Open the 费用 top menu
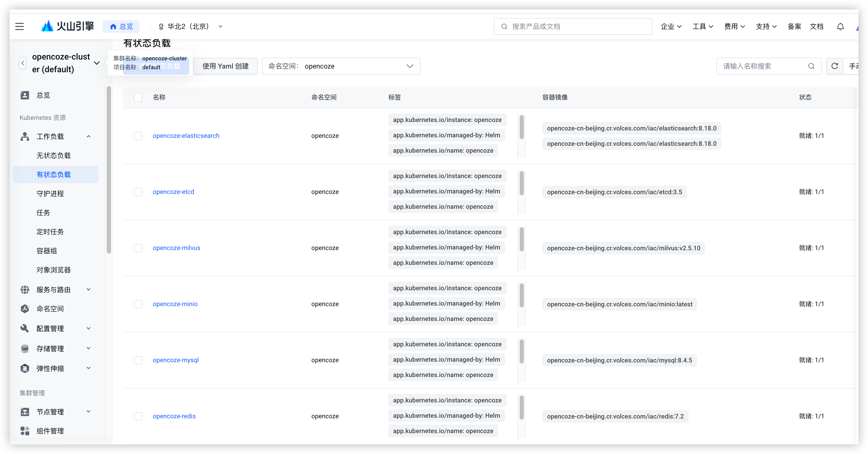Viewport: 868px width, 454px height. point(734,26)
